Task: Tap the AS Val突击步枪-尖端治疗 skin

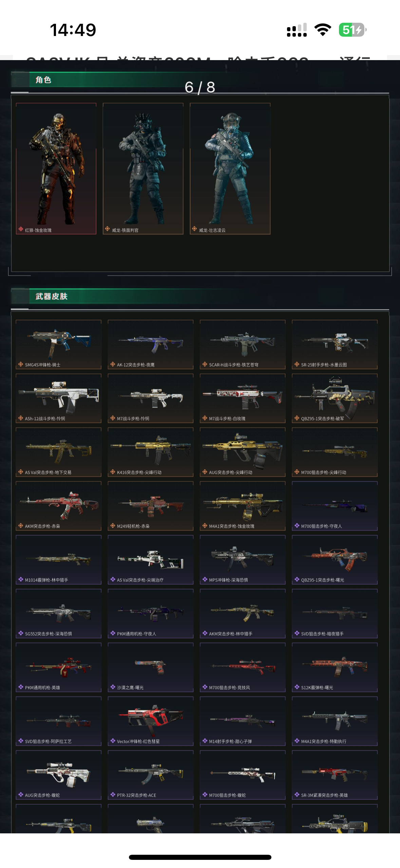Action: click(151, 560)
